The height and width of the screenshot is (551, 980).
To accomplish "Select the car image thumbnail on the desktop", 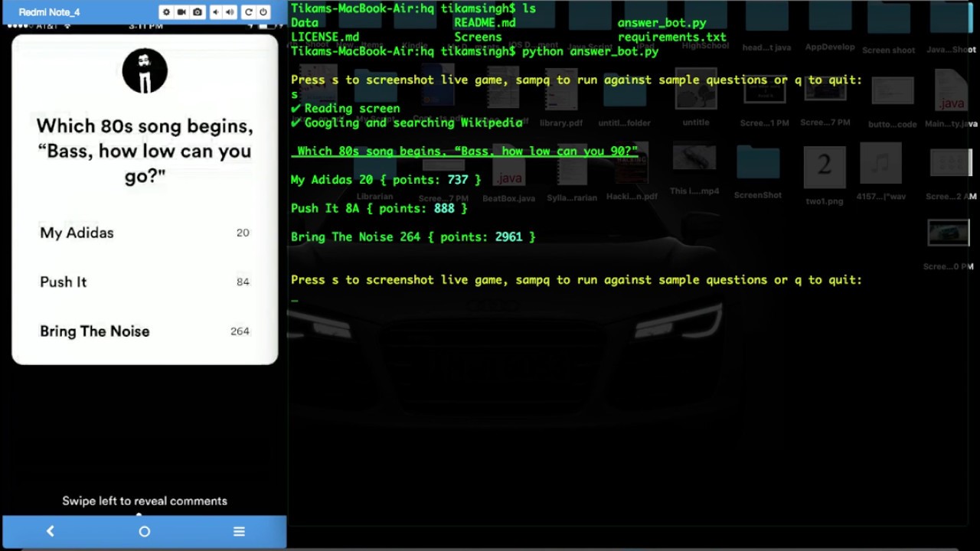I will (x=949, y=233).
